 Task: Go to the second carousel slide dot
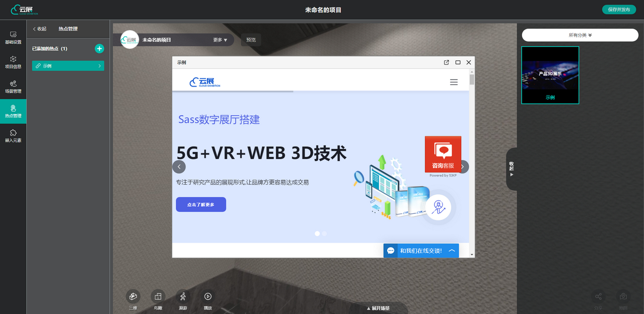324,233
